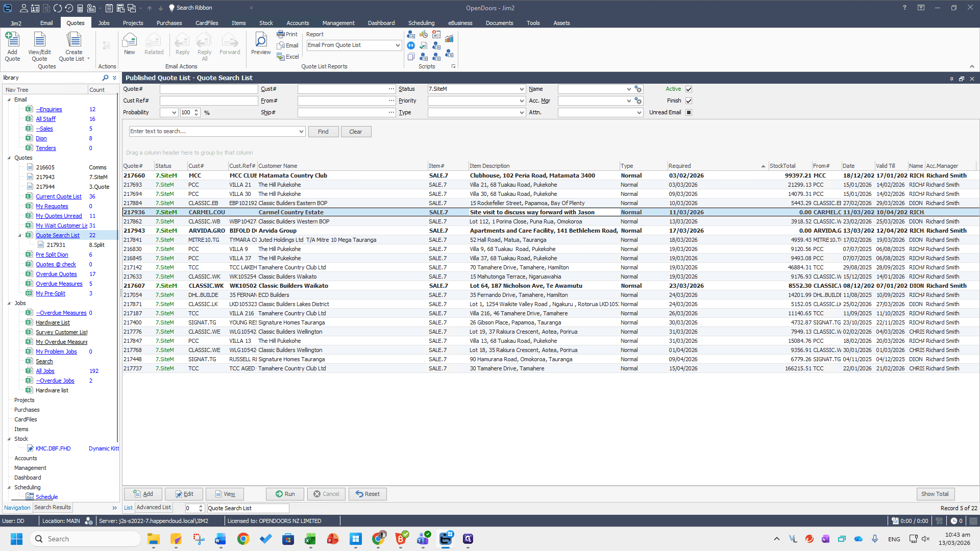Click the bar chart script icon
This screenshot has width=980, height=551.
pos(449,38)
